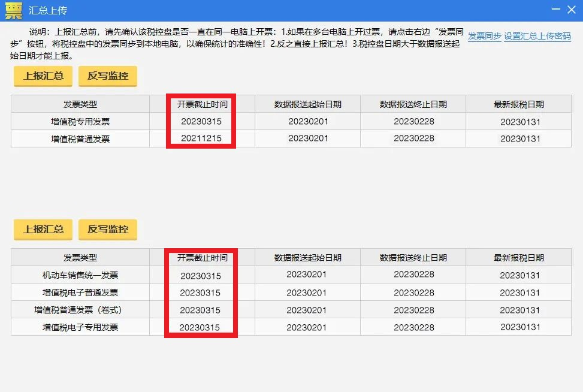Screen dimensions: 583x392
Task: Click 20230315 in the 机动车销售统一发票 row
Action: (x=201, y=276)
